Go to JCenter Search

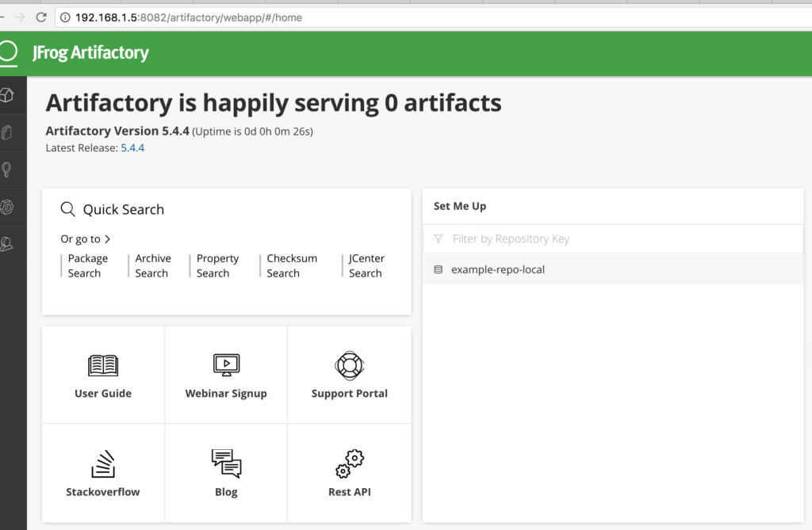coord(366,265)
